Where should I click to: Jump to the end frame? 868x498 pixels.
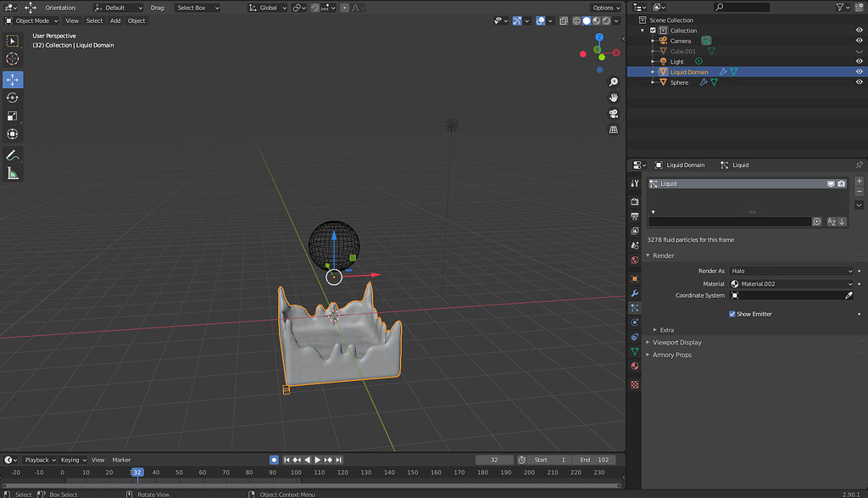pyautogui.click(x=339, y=460)
